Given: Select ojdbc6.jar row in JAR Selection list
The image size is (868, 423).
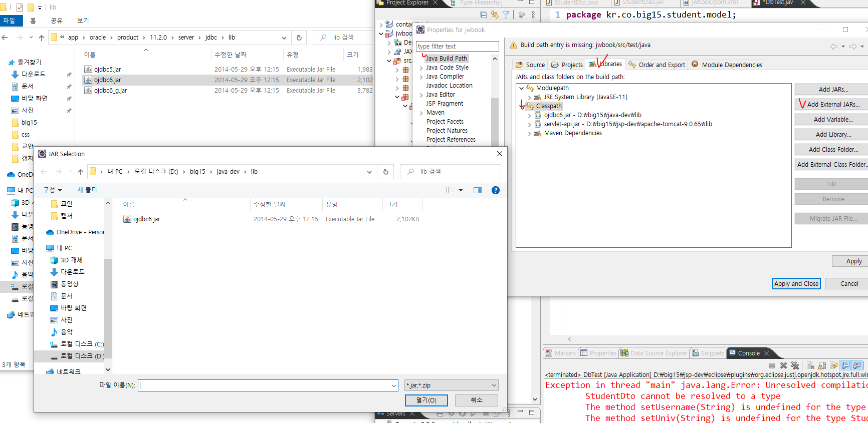Looking at the screenshot, I should [x=271, y=219].
